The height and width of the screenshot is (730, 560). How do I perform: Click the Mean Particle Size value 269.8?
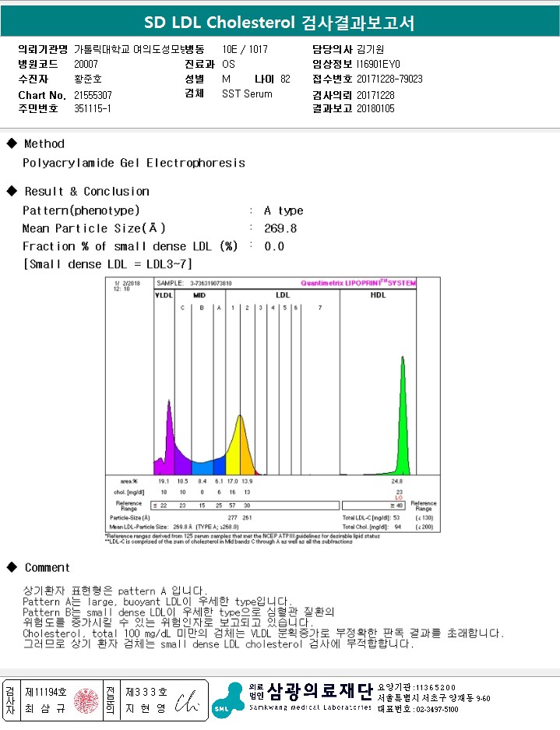pyautogui.click(x=280, y=228)
